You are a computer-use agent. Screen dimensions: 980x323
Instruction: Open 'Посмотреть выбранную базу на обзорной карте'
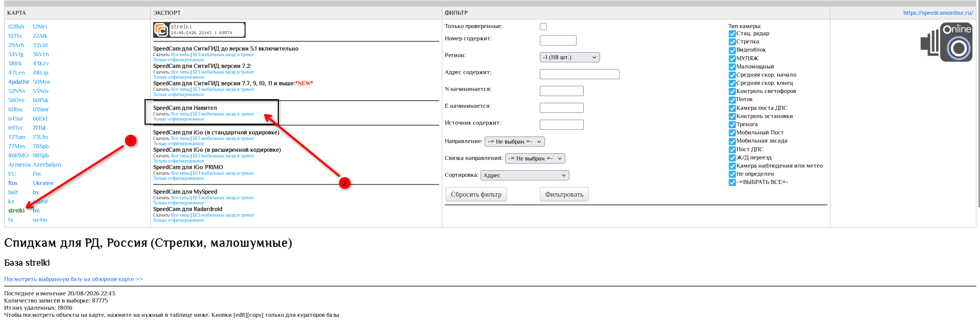[74, 279]
